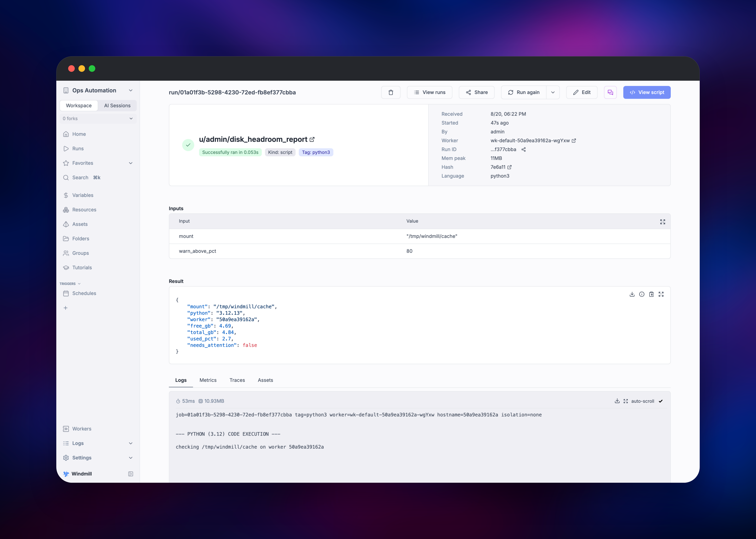Open Search in the sidebar
This screenshot has height=539, width=756.
click(98, 178)
